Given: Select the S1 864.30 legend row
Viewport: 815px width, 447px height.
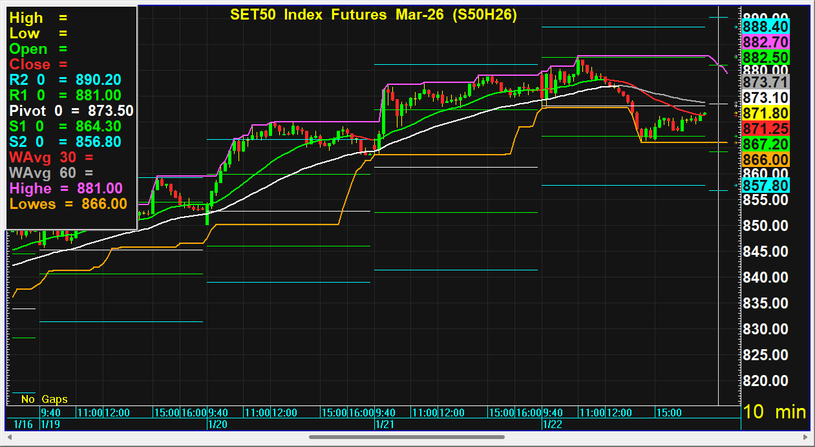Looking at the screenshot, I should coord(65,126).
